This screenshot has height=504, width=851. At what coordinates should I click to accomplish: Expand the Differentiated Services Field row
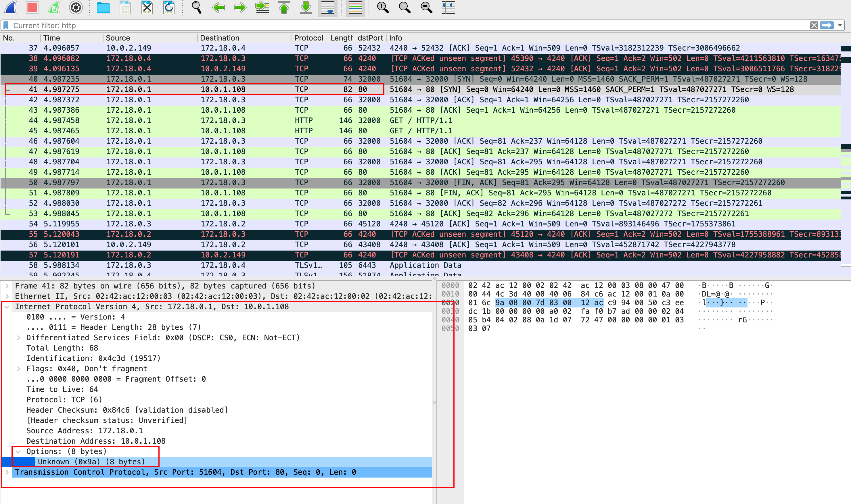click(x=19, y=338)
